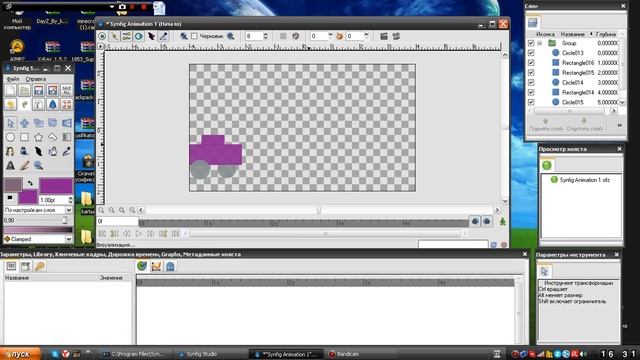Click the Open file icon in toolbox
Image resolution: width=640 pixels, height=360 pixels.
click(x=24, y=90)
